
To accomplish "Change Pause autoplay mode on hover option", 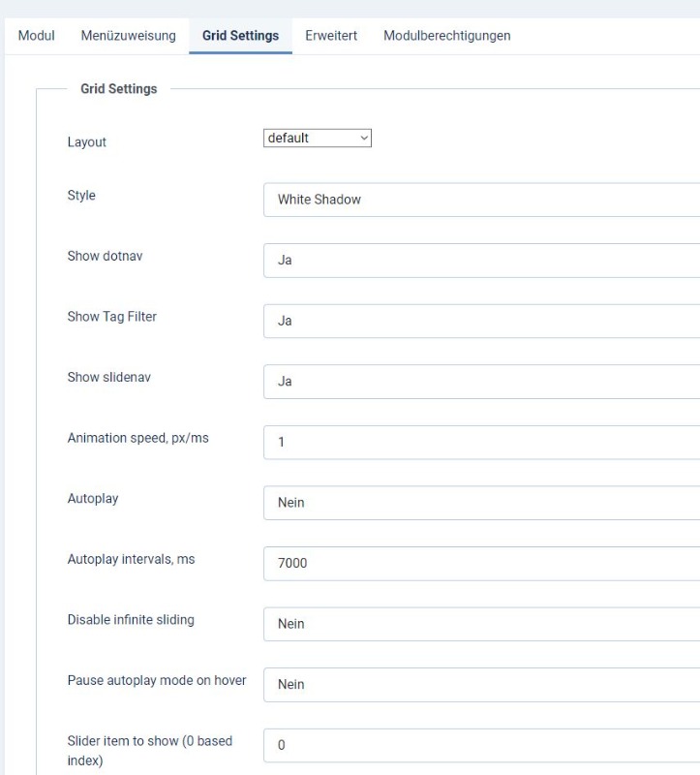I will pos(481,685).
